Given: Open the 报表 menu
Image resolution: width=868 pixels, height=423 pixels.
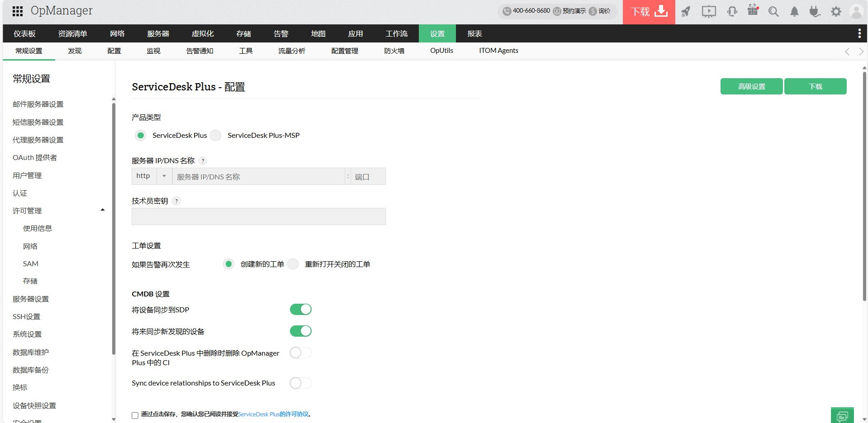Looking at the screenshot, I should tap(474, 33).
